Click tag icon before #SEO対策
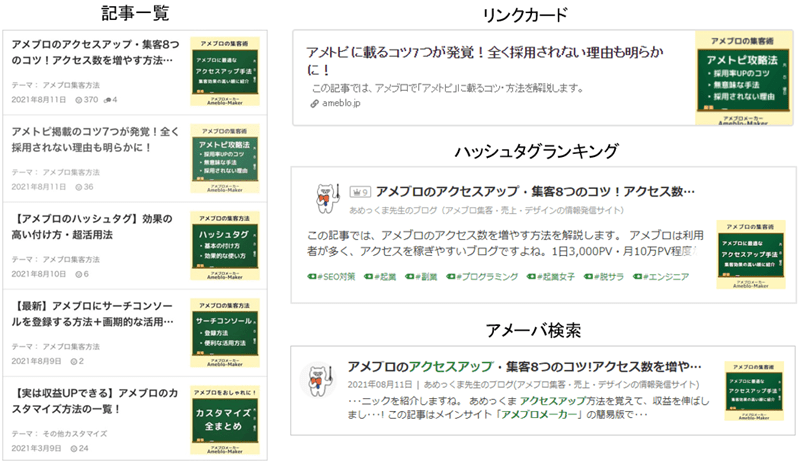This screenshot has height=462, width=800. tap(312, 277)
